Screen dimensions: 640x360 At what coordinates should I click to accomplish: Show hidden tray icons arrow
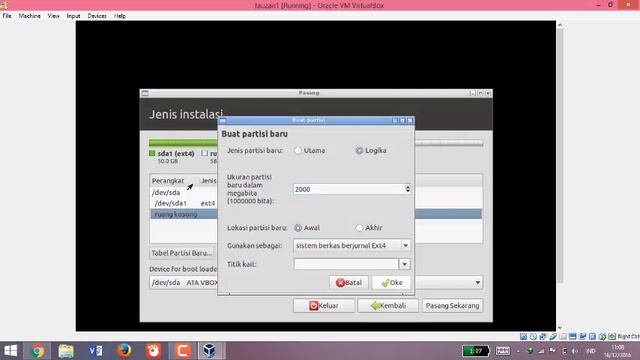click(x=518, y=351)
